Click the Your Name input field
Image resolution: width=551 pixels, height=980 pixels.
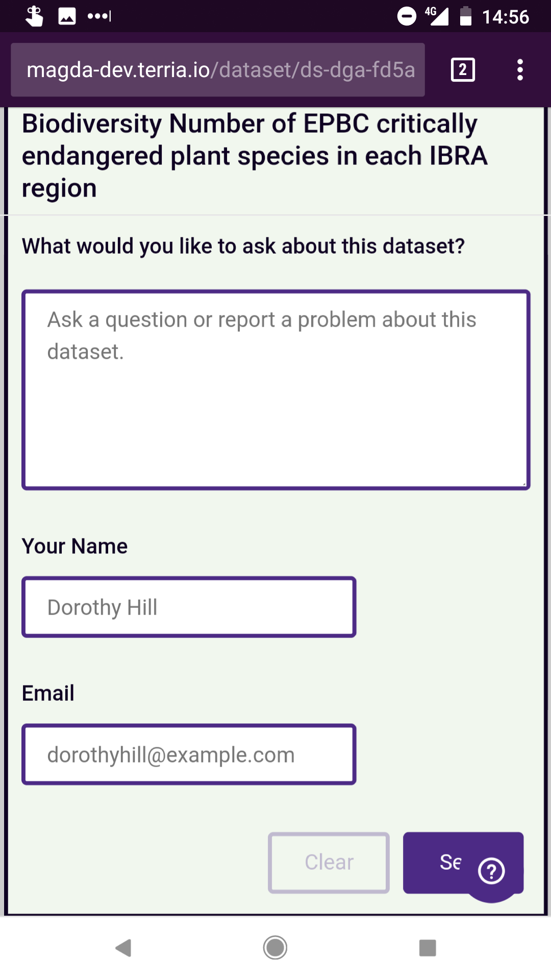pos(189,607)
